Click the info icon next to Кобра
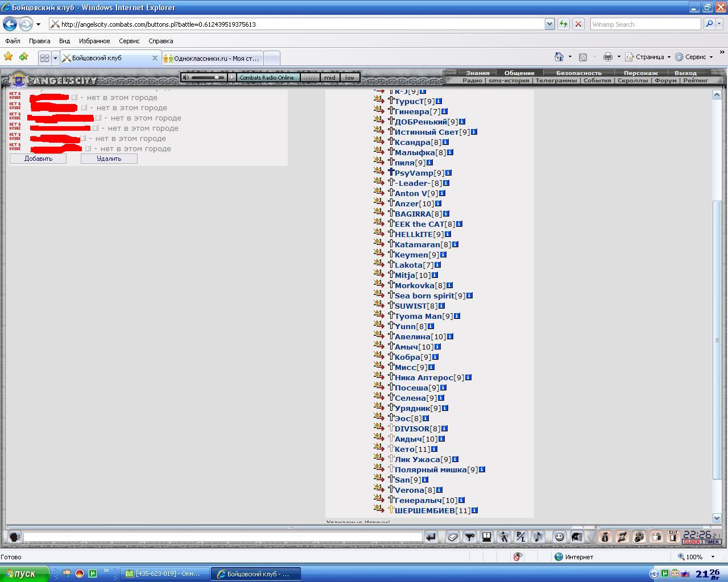This screenshot has width=728, height=582. pos(435,357)
